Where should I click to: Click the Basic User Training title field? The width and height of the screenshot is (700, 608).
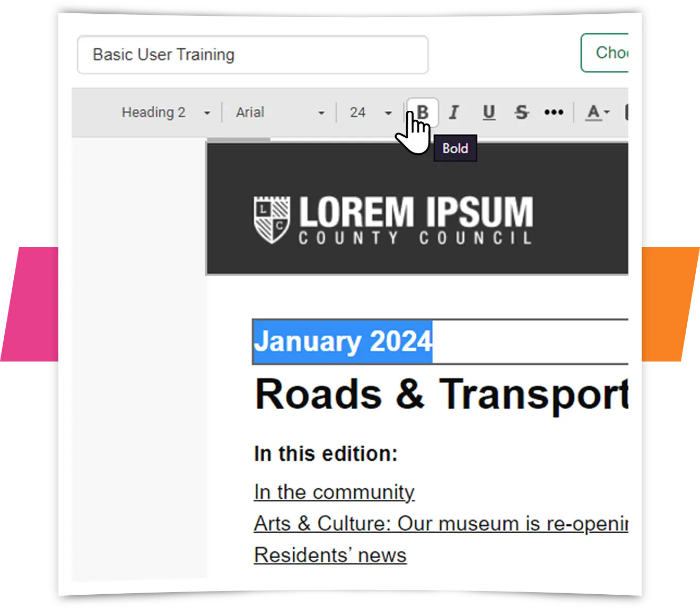click(x=252, y=55)
